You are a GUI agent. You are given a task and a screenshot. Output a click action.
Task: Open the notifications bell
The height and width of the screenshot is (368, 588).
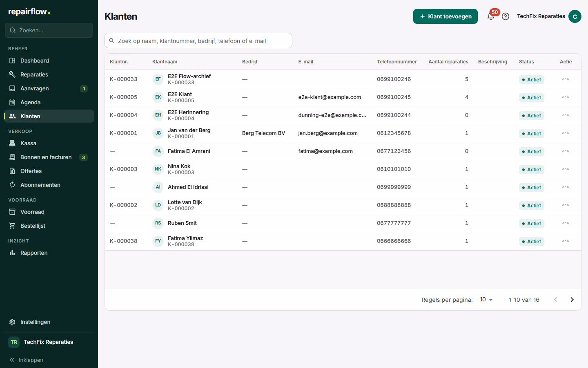[x=491, y=16]
